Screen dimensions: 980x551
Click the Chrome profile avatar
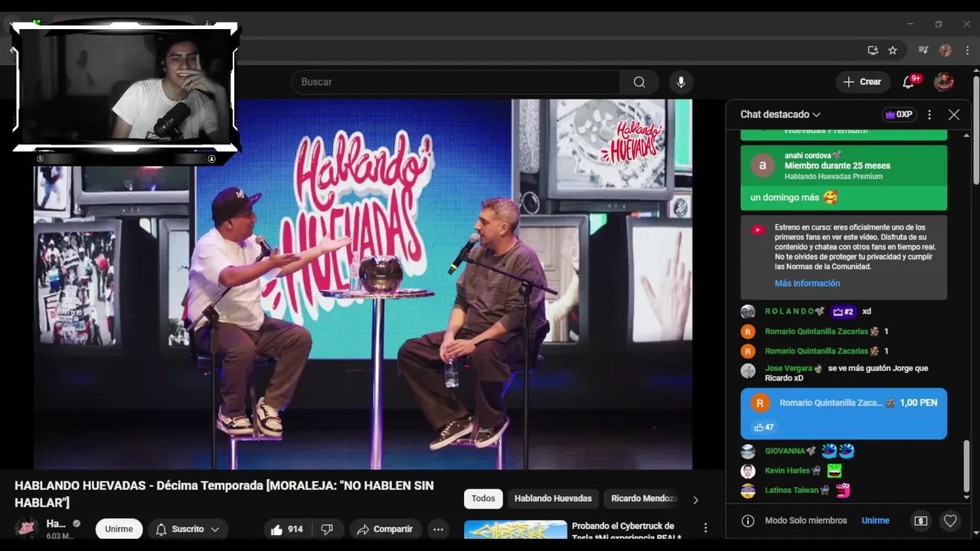[946, 51]
